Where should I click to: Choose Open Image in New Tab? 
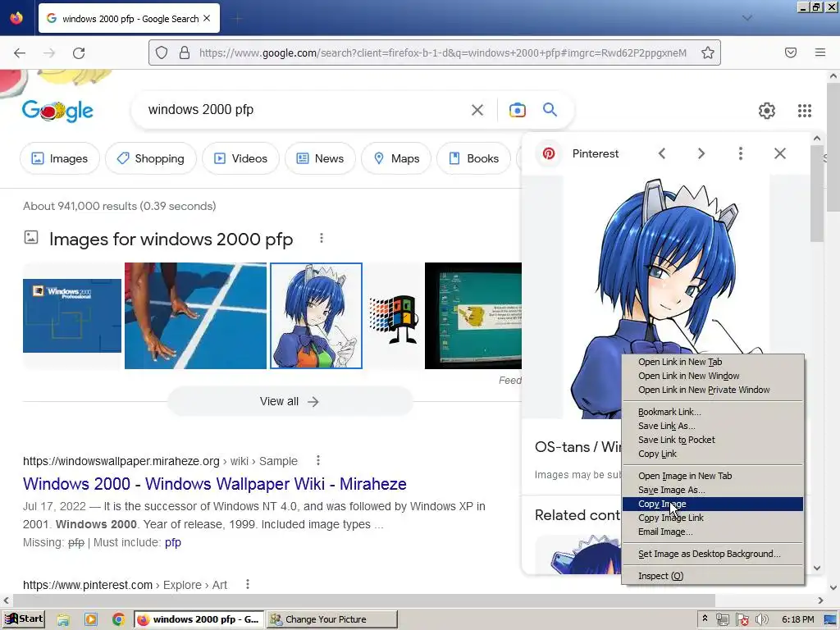click(713, 475)
